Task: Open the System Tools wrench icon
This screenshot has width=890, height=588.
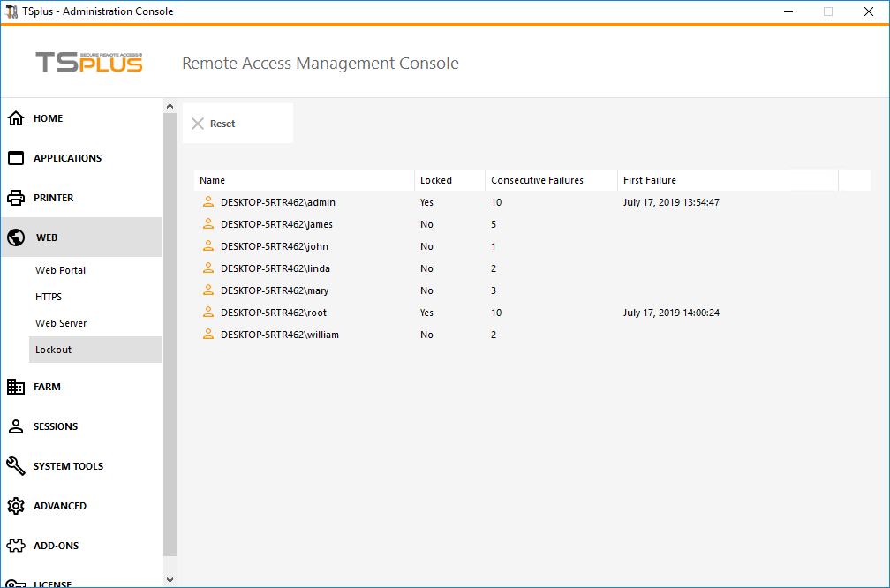Action: pos(15,466)
